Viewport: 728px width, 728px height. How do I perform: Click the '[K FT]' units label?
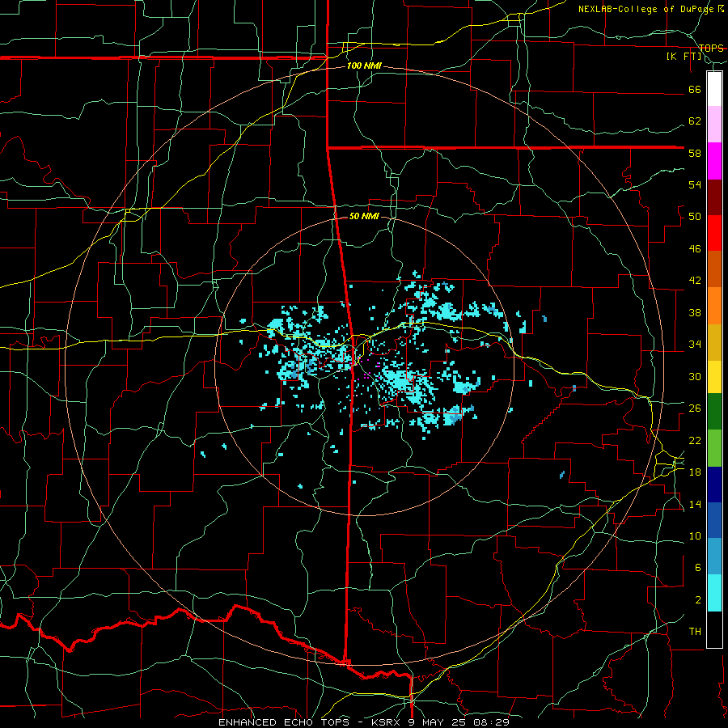(x=684, y=56)
